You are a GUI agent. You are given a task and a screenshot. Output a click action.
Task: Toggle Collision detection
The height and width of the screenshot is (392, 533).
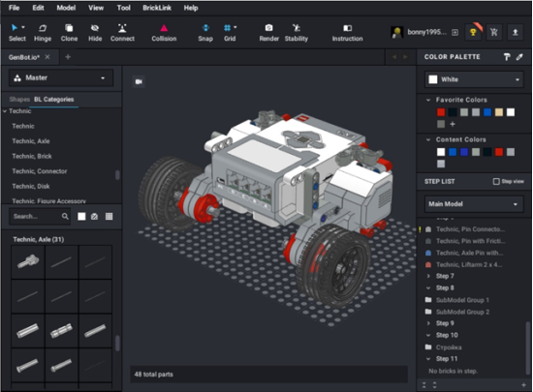coord(164,33)
